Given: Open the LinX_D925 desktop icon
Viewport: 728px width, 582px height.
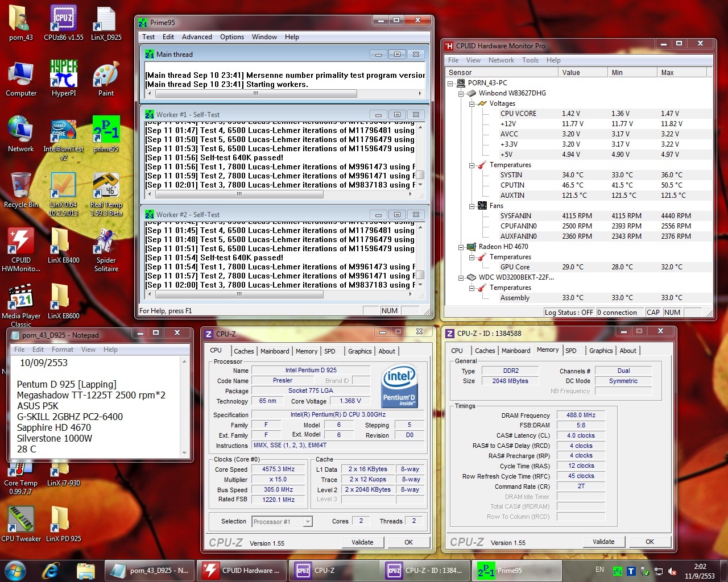Looking at the screenshot, I should (106, 23).
